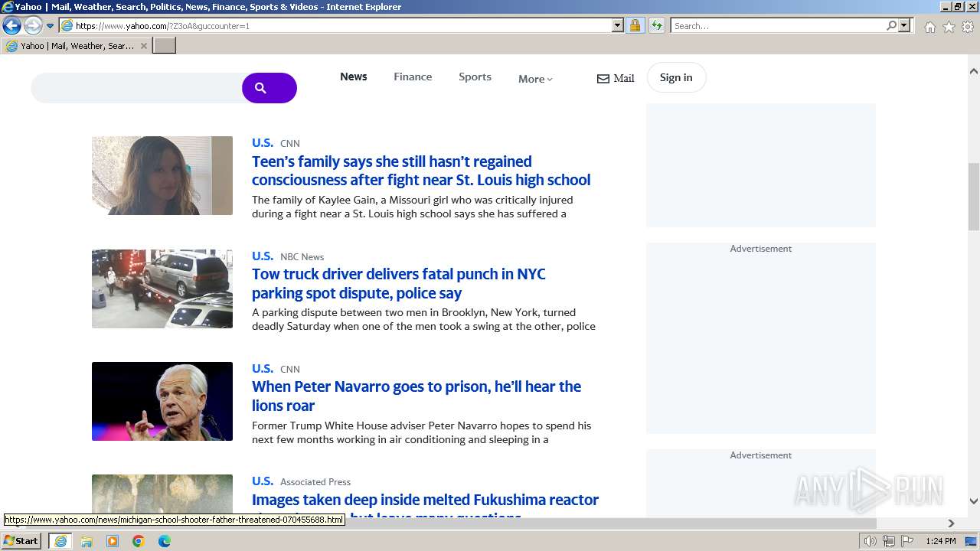
Task: Click the vertical scrollbar thumb
Action: click(974, 196)
